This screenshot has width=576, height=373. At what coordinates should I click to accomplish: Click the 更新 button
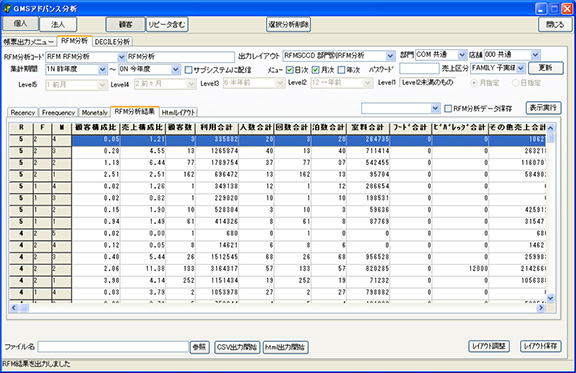[x=546, y=68]
